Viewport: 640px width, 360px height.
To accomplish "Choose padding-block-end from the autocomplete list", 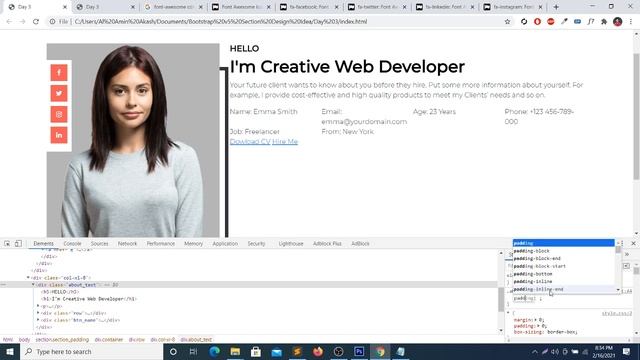I will point(564,258).
